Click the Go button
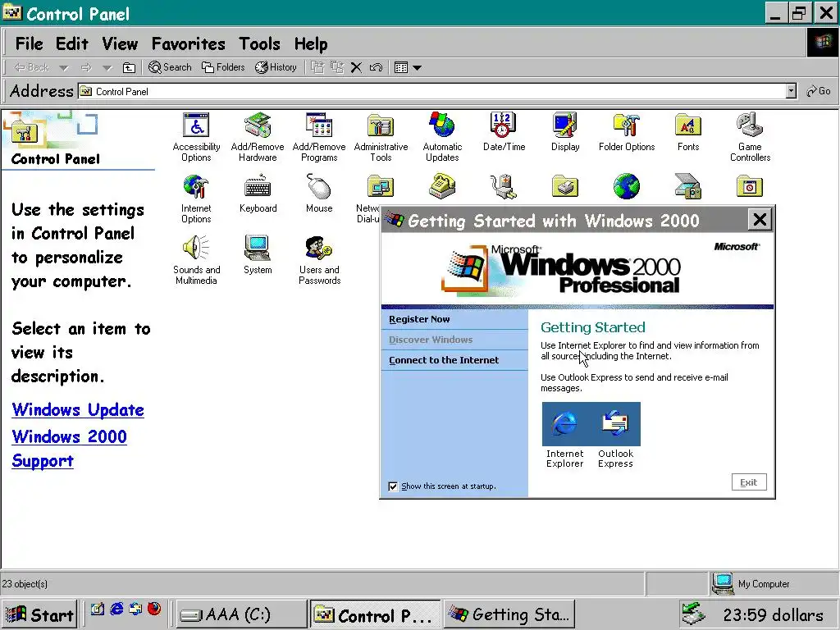 click(x=819, y=91)
